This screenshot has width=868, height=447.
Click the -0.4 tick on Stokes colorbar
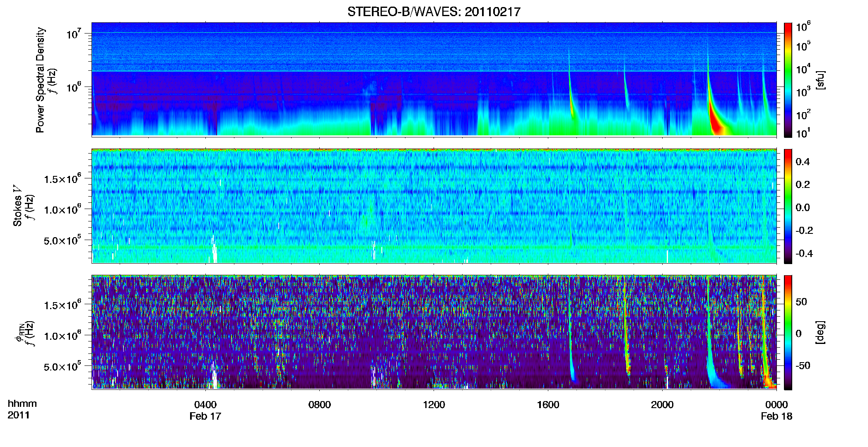click(x=804, y=254)
